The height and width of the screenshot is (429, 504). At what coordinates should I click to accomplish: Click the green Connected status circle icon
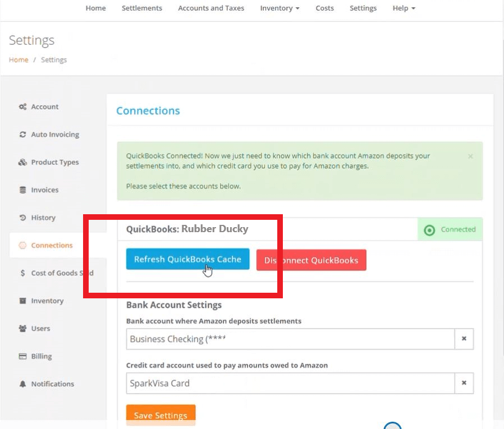pos(429,230)
